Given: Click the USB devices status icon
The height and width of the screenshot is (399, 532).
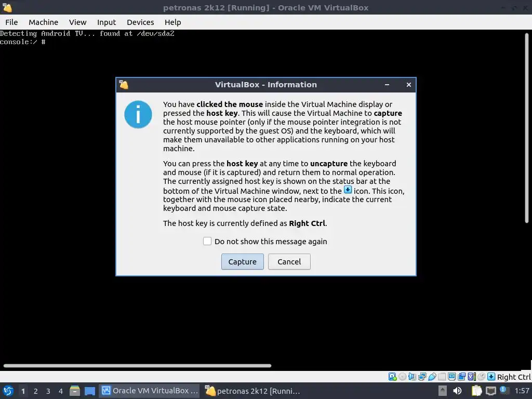Looking at the screenshot, I should pos(432,377).
